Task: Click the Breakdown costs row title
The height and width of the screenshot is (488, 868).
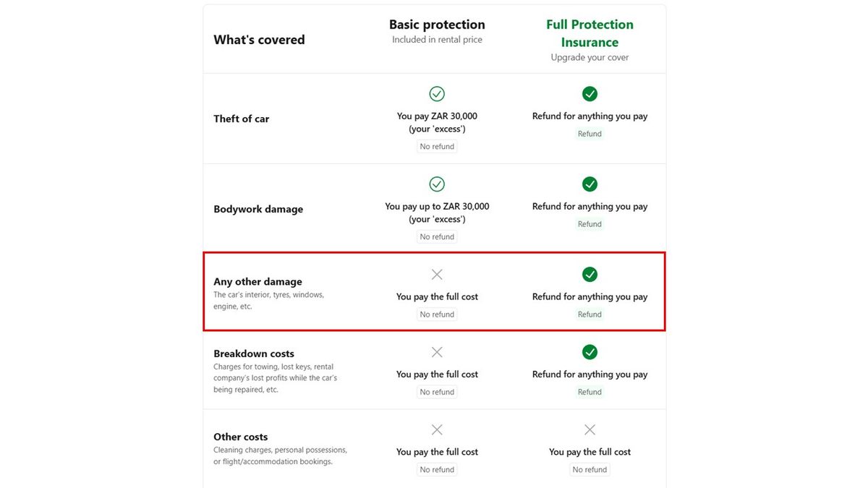Action: pyautogui.click(x=254, y=354)
